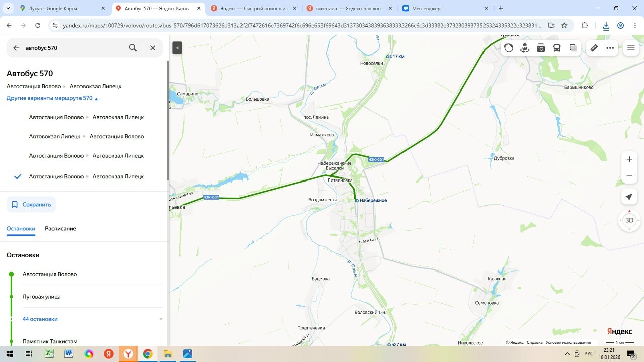Open stop Луговая улица in list
Viewport: 644px width, 362px height.
click(41, 296)
